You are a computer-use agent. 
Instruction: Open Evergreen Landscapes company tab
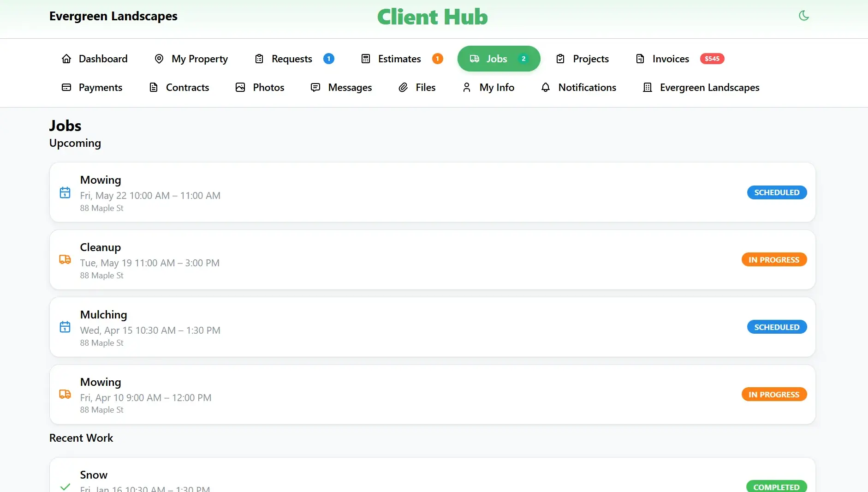[701, 87]
